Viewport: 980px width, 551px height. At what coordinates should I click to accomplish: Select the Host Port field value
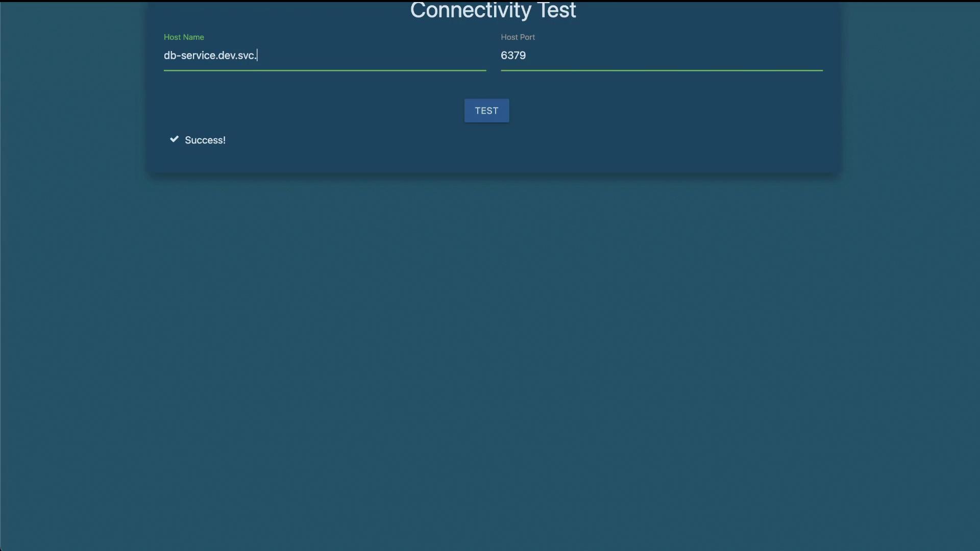513,55
